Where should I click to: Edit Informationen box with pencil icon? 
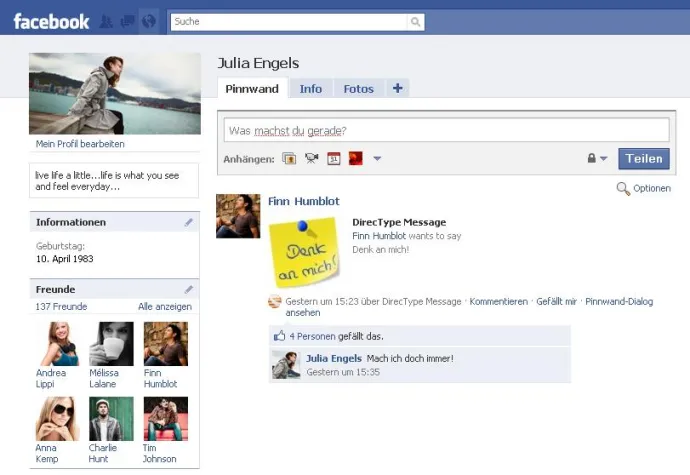point(188,222)
